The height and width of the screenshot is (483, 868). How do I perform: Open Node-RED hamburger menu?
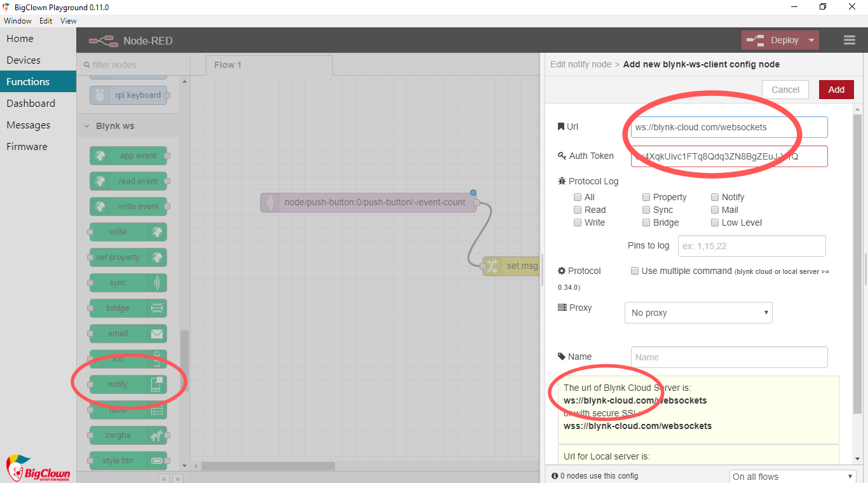point(850,40)
